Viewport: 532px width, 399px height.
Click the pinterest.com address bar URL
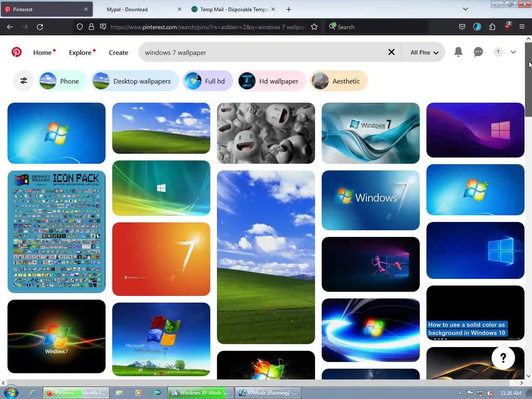pos(208,27)
